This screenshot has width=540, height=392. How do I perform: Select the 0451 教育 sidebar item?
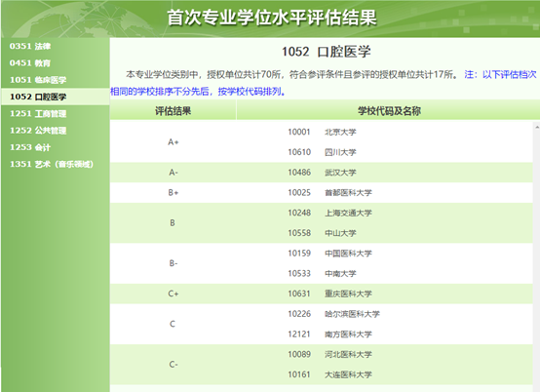click(x=30, y=63)
